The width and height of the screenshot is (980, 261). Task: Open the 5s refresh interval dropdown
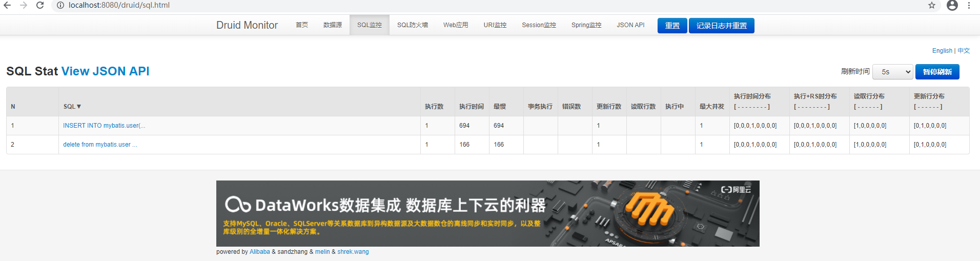coord(893,72)
